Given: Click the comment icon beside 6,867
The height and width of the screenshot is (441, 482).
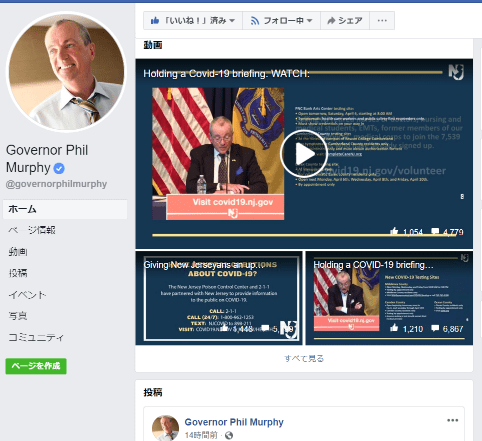Looking at the screenshot, I should 435,328.
